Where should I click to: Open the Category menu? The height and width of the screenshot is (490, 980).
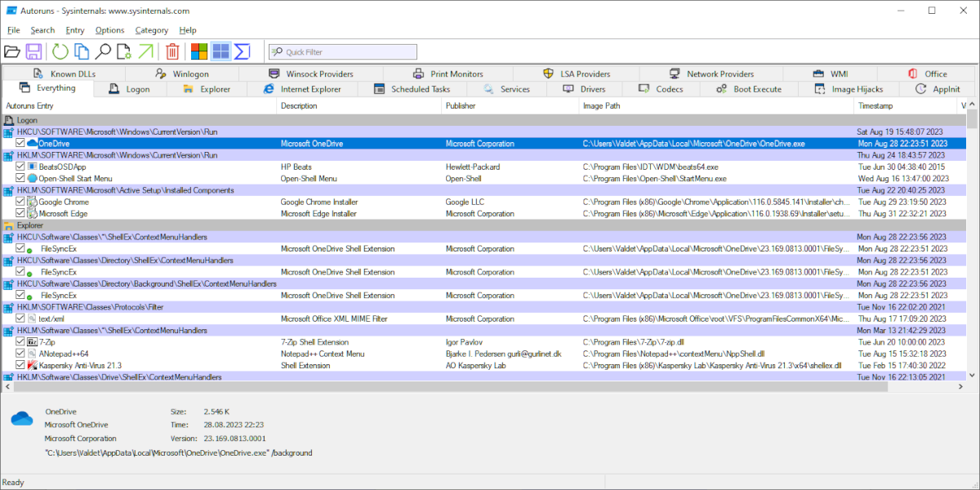pyautogui.click(x=151, y=30)
